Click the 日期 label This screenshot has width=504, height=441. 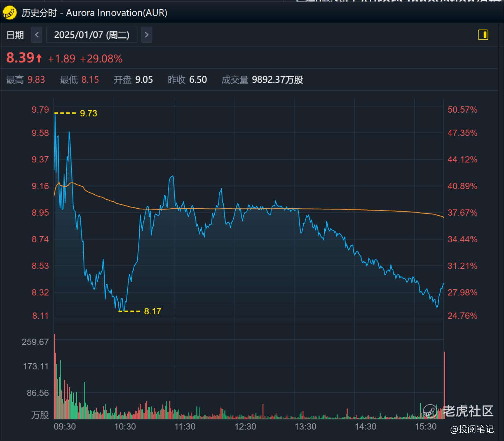[15, 35]
